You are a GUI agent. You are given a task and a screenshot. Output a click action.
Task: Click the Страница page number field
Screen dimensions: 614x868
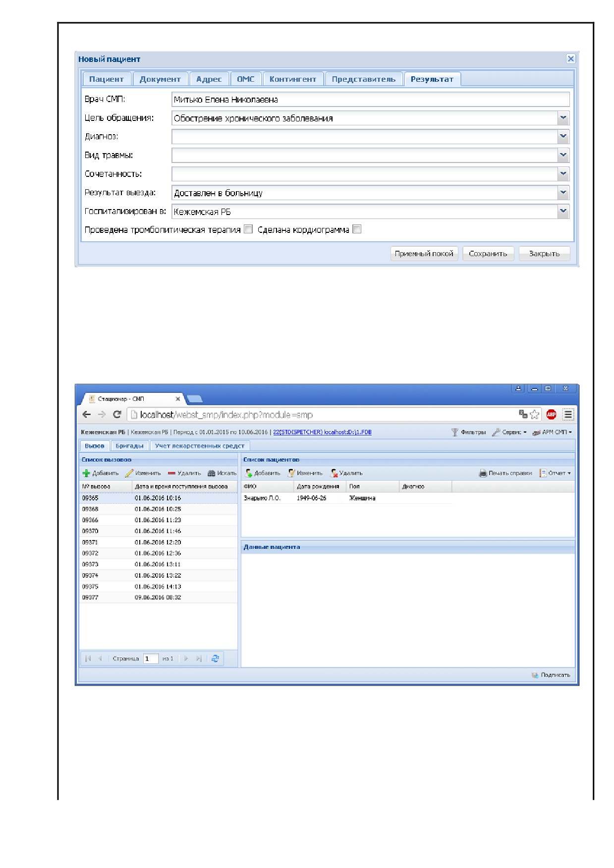tap(151, 658)
